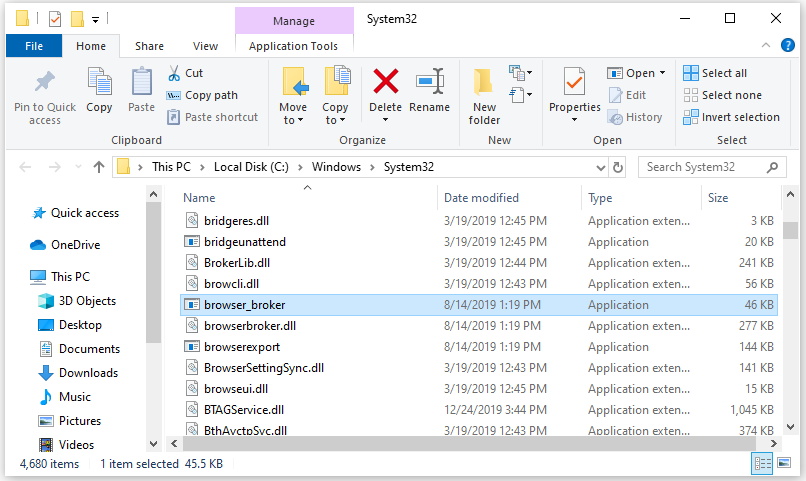Click Pin to Quick access icon

point(45,82)
